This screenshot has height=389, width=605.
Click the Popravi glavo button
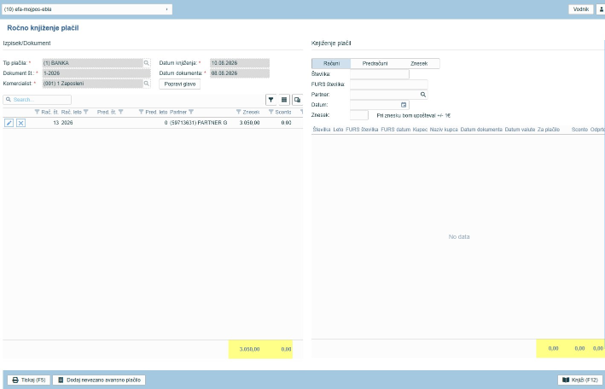180,84
